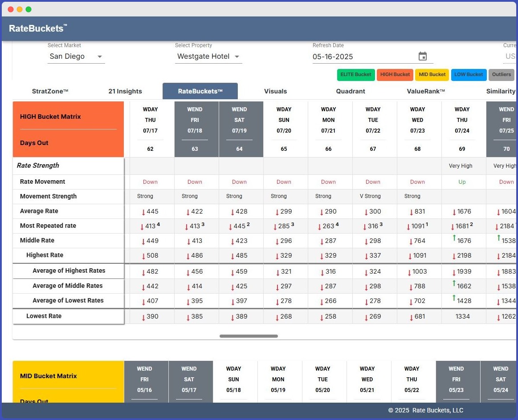
Task: Click the Rate Movement row label
Action: pos(43,182)
